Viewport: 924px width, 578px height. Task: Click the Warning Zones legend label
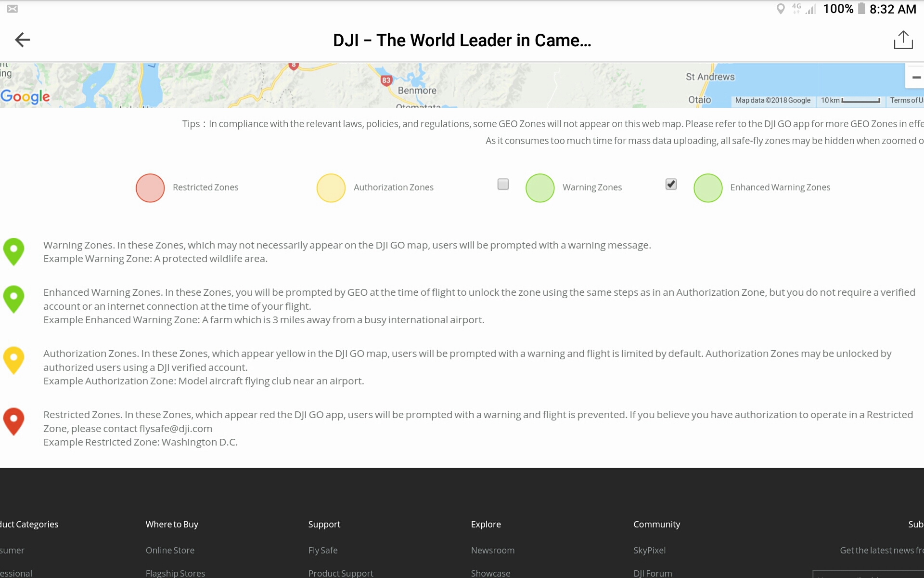(592, 187)
